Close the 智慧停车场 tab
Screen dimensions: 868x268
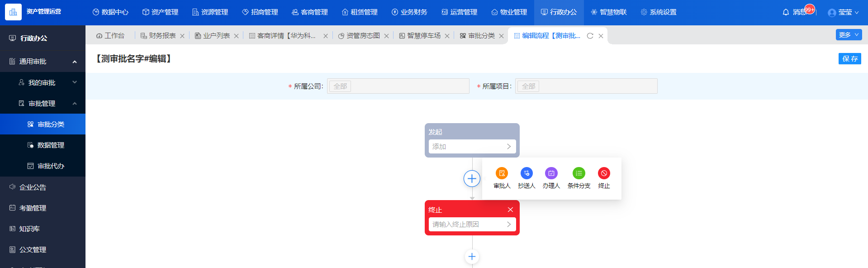click(x=447, y=36)
